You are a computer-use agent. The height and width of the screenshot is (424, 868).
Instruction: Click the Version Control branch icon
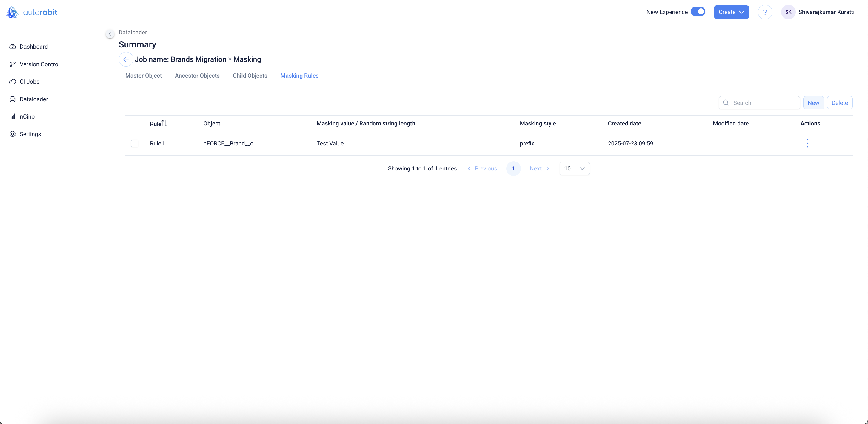(x=13, y=64)
